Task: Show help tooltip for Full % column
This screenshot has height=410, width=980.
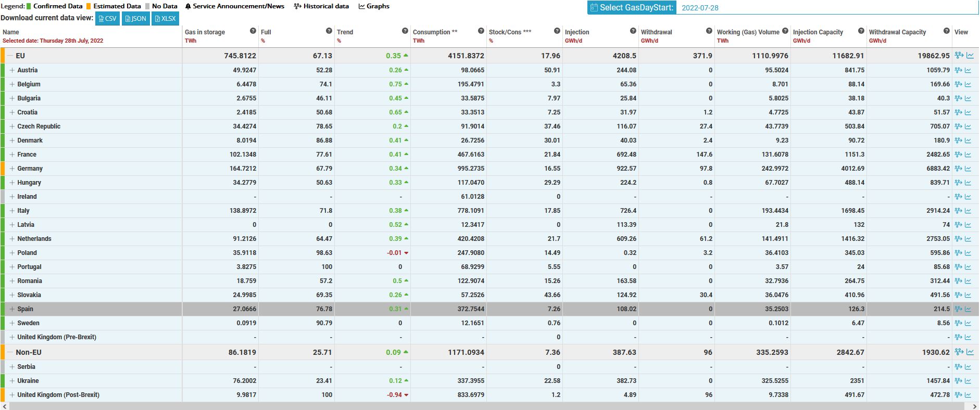Action: [329, 31]
